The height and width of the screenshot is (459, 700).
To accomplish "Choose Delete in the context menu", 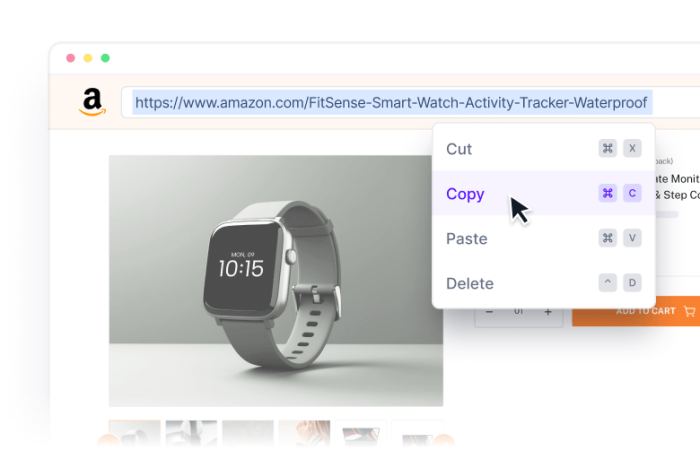I will pyautogui.click(x=544, y=283).
